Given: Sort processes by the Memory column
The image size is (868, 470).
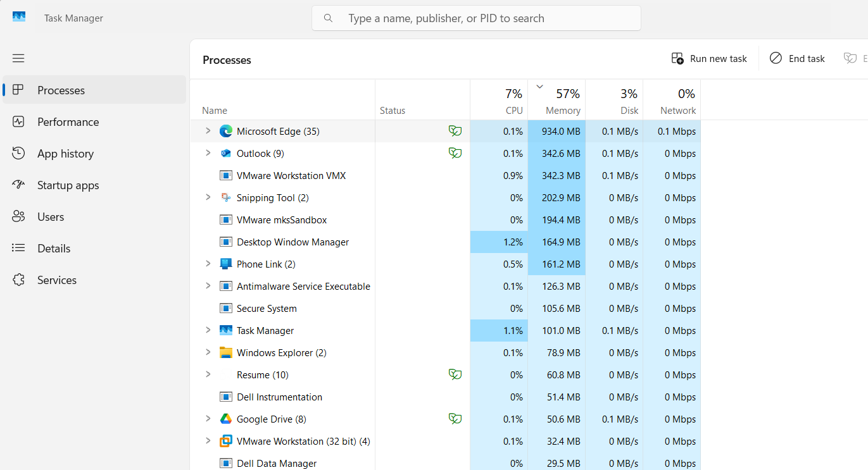Looking at the screenshot, I should pyautogui.click(x=557, y=99).
